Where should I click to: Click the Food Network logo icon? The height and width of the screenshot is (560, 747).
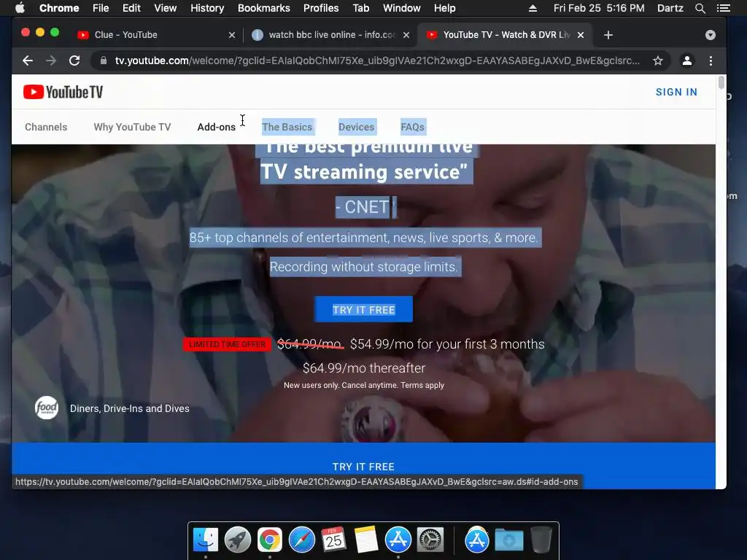47,408
